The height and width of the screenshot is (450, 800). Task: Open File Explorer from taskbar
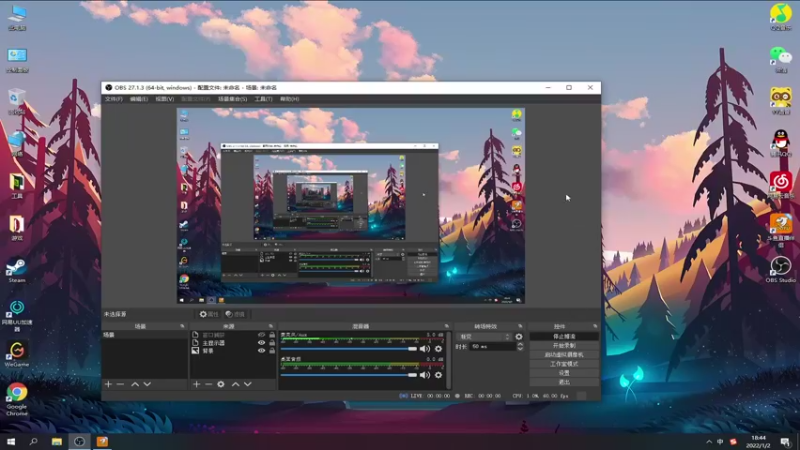[57, 441]
